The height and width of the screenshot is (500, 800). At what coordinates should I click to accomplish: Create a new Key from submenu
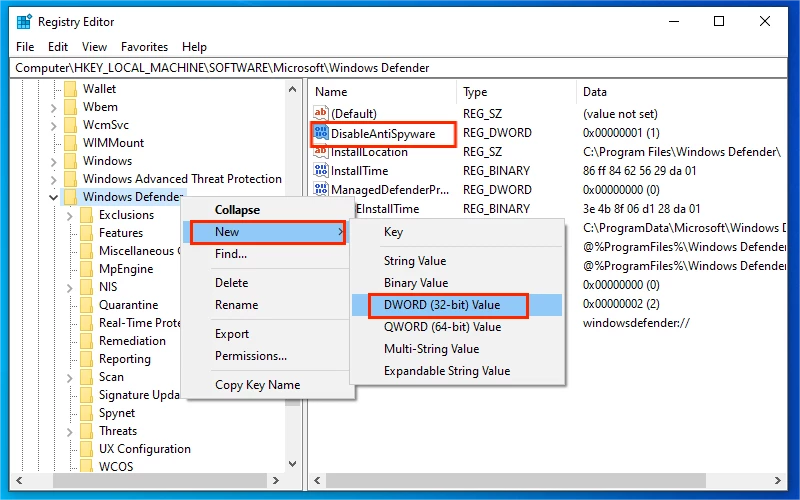[x=457, y=232]
